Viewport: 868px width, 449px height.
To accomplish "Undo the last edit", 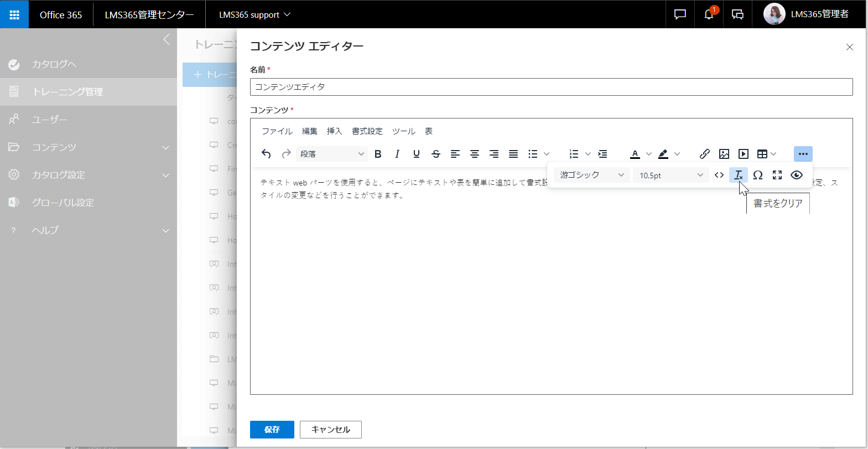I will pos(266,154).
